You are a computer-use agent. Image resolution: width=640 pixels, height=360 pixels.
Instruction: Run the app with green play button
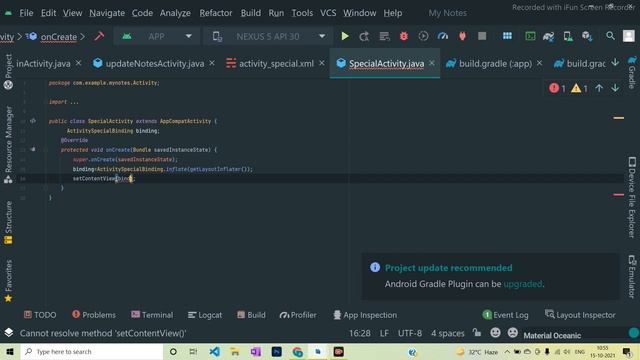point(345,36)
